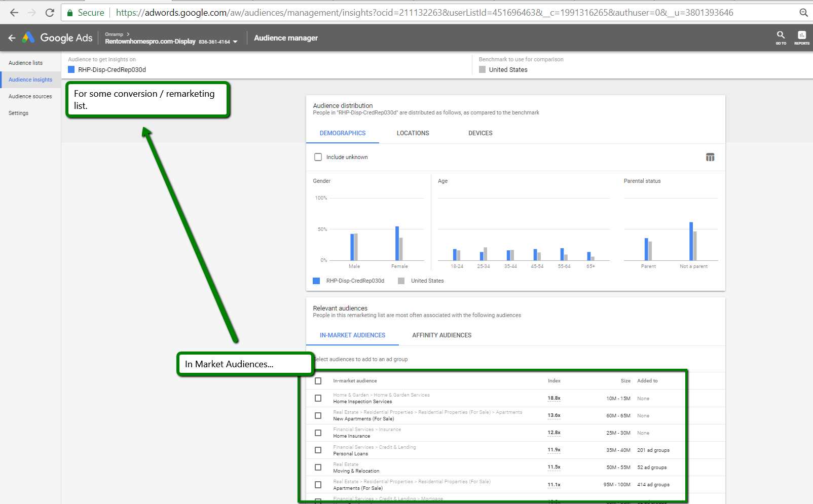Image resolution: width=813 pixels, height=504 pixels.
Task: Open the Reports icon
Action: [801, 37]
